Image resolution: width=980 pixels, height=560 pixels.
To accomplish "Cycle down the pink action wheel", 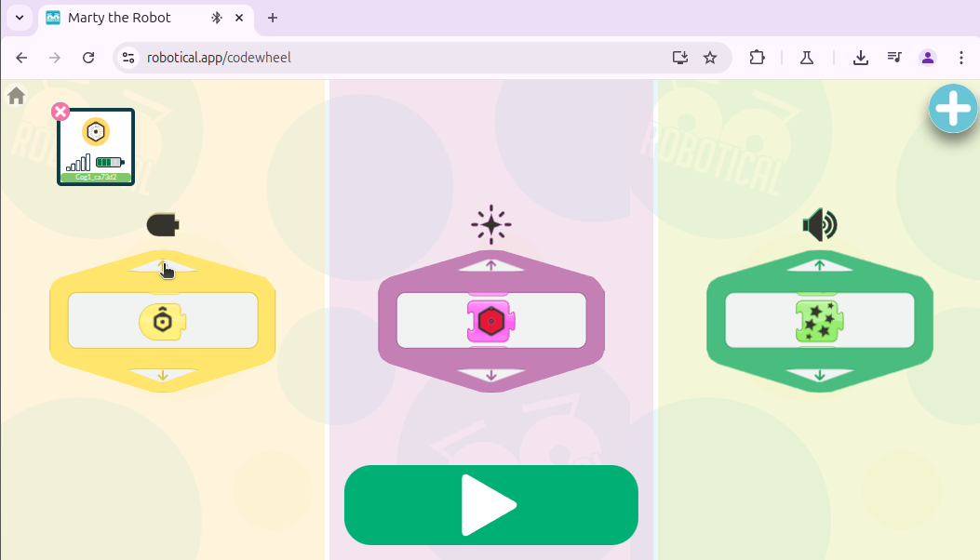I will point(490,374).
